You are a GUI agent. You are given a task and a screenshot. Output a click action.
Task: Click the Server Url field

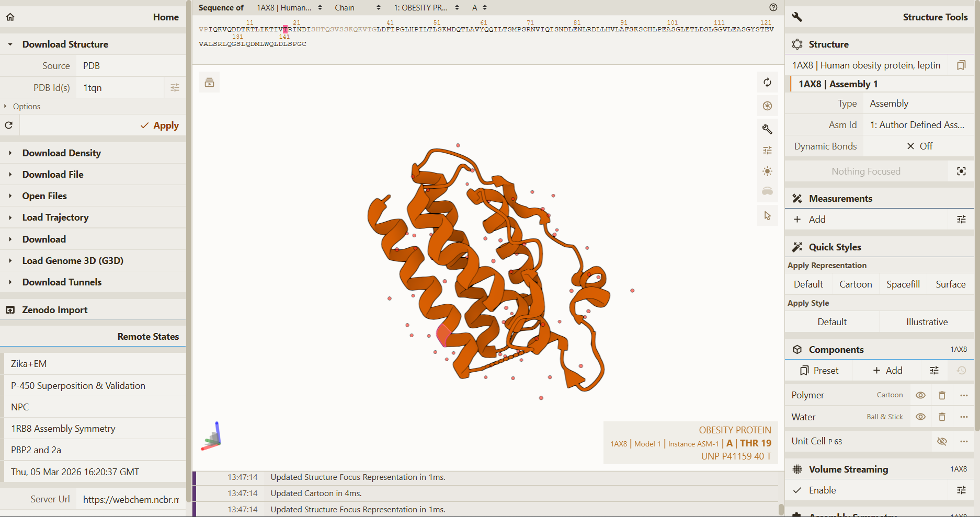(131, 499)
